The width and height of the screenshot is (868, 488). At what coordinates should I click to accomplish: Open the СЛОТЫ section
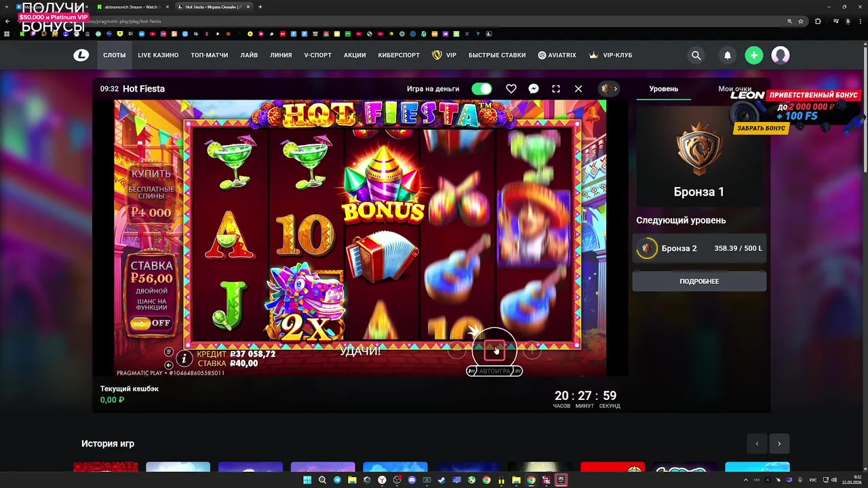tap(114, 56)
